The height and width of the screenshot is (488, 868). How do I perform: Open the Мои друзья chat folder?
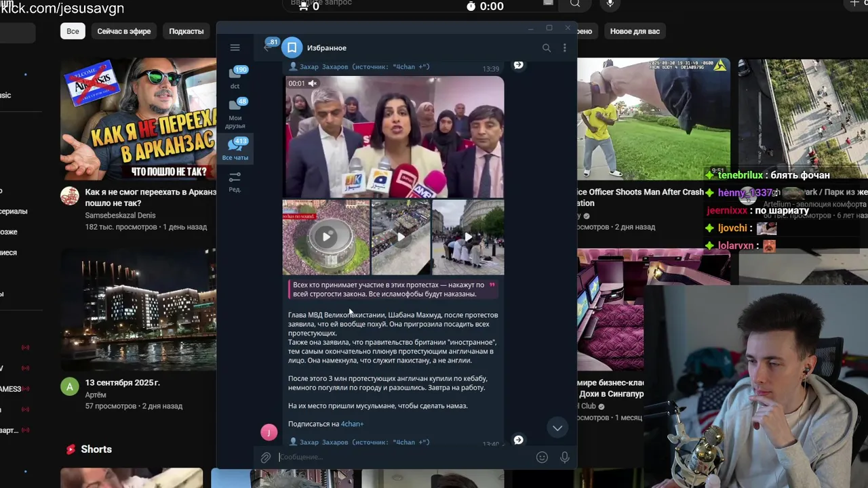pos(235,113)
